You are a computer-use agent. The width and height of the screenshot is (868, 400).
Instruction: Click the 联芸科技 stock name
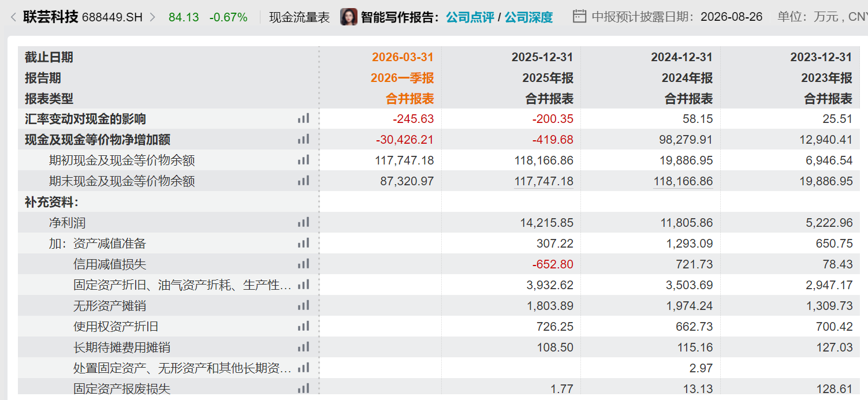click(x=50, y=17)
